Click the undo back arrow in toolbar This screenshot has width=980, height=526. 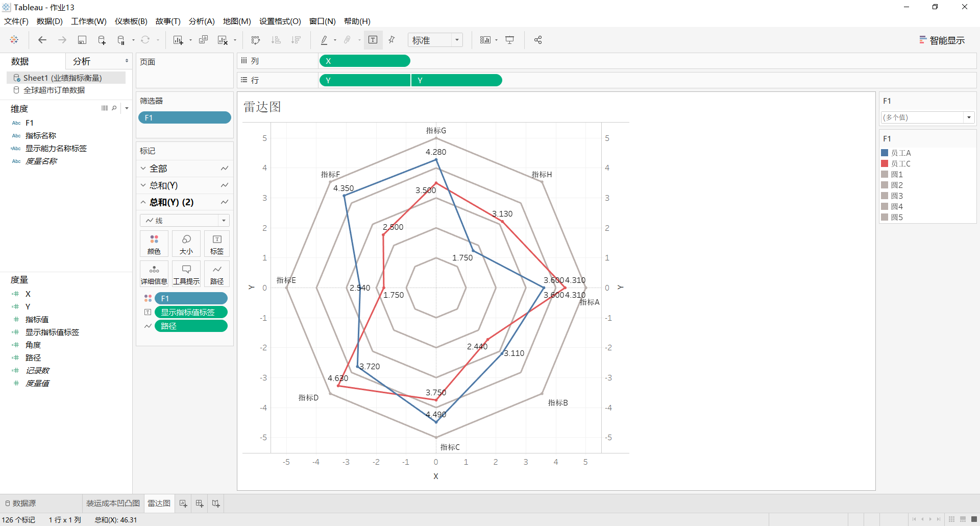click(42, 40)
